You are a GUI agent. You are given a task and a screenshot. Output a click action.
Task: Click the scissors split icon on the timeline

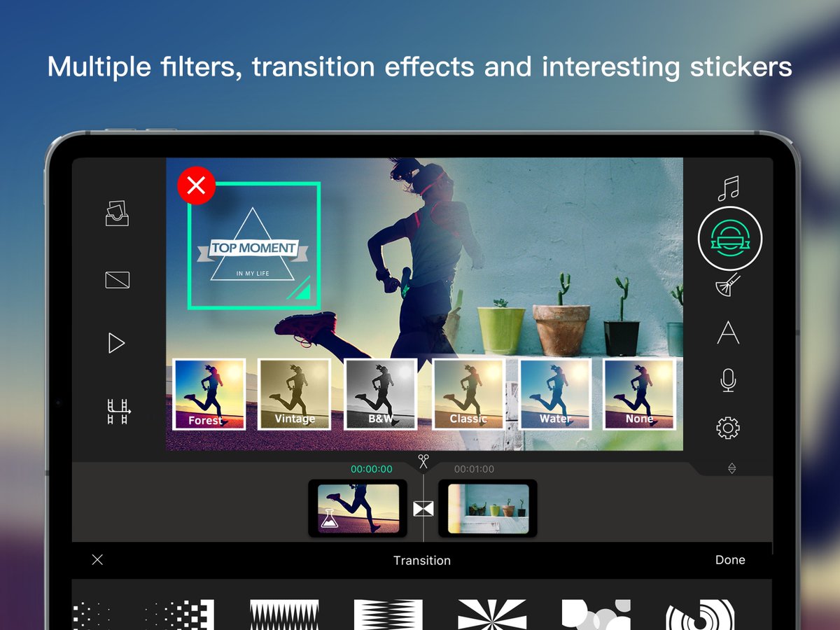pos(423,461)
